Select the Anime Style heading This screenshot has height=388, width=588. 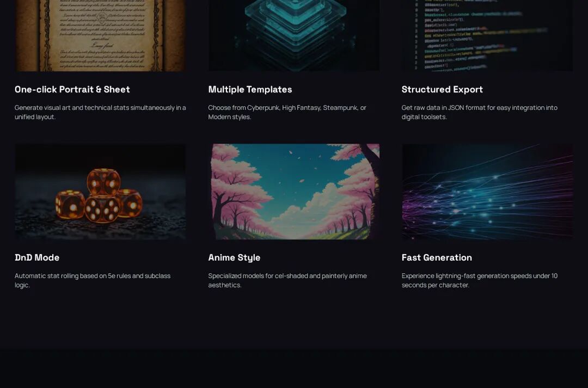pos(234,258)
